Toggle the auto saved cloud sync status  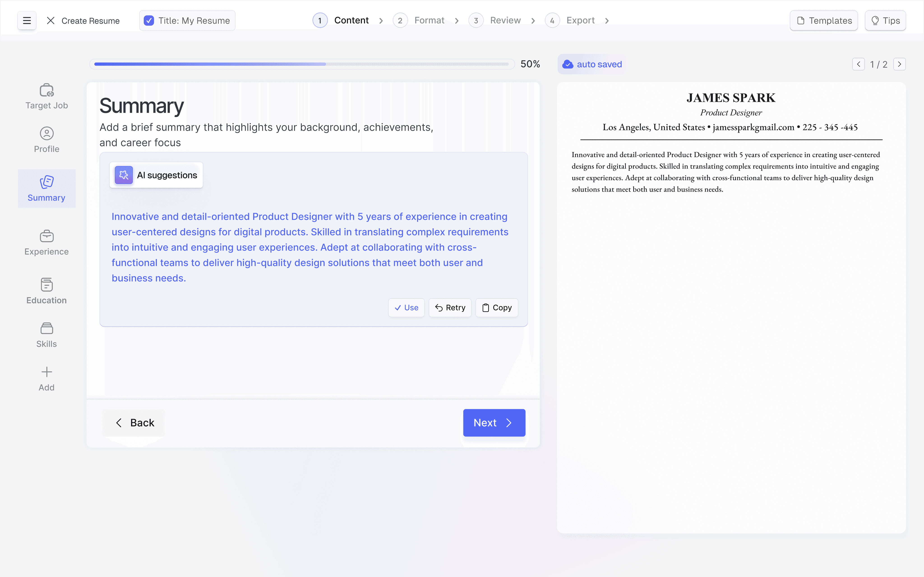pyautogui.click(x=591, y=64)
